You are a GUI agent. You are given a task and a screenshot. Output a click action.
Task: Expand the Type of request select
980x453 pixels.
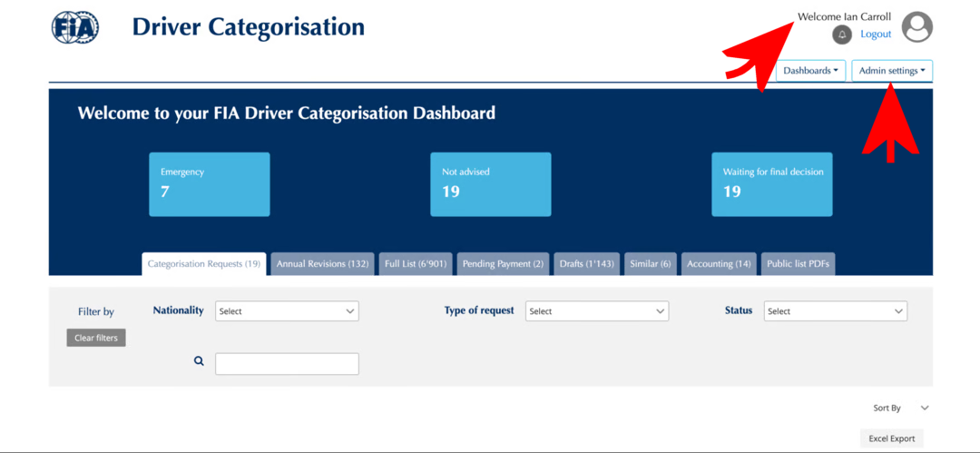pos(596,311)
